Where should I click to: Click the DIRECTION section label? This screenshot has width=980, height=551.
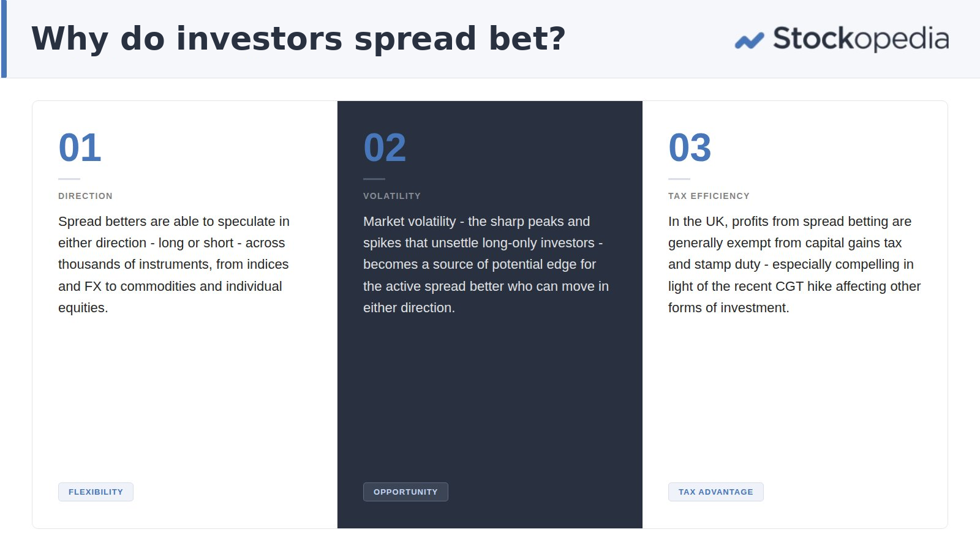coord(85,196)
